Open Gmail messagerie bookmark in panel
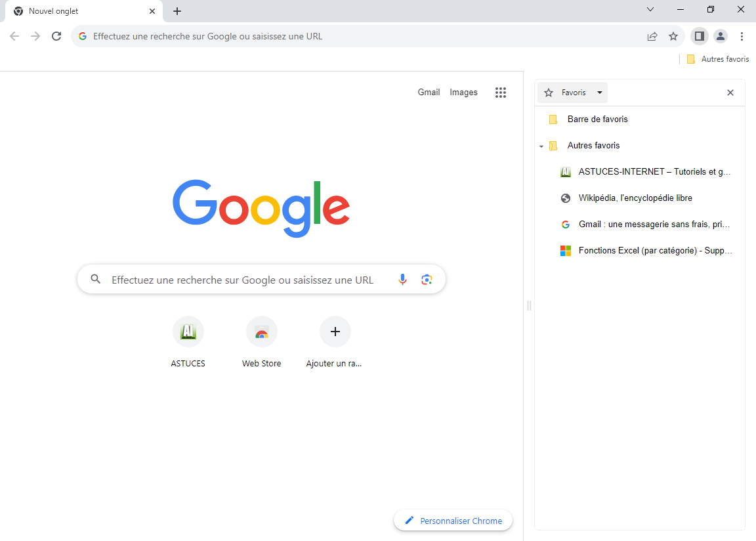Image resolution: width=756 pixels, height=541 pixels. [x=640, y=224]
